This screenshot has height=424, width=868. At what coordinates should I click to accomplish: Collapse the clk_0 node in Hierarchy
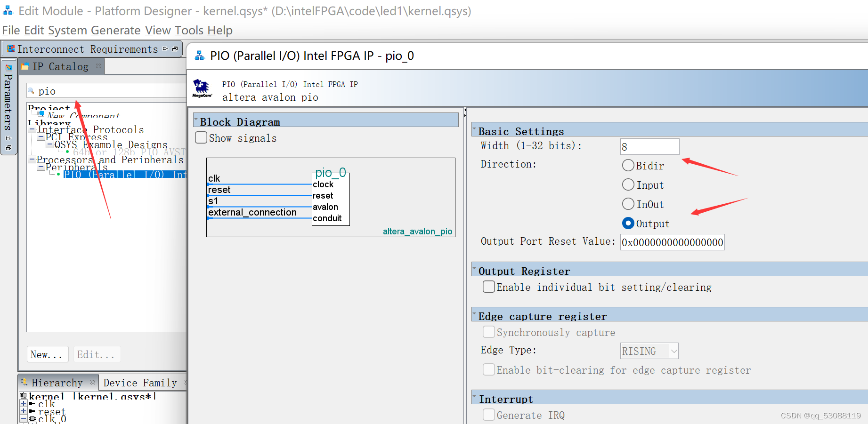(24, 419)
